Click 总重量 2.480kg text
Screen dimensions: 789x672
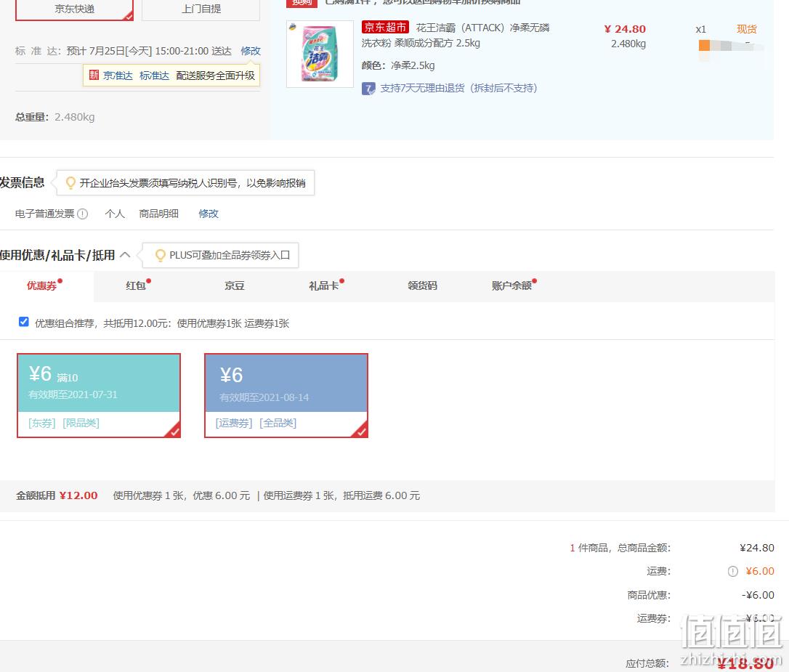[x=54, y=117]
